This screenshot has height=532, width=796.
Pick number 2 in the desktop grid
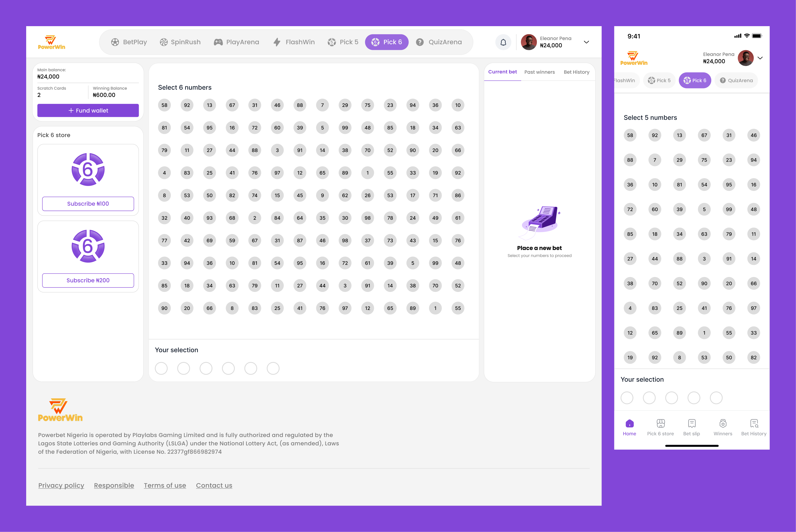coord(255,218)
